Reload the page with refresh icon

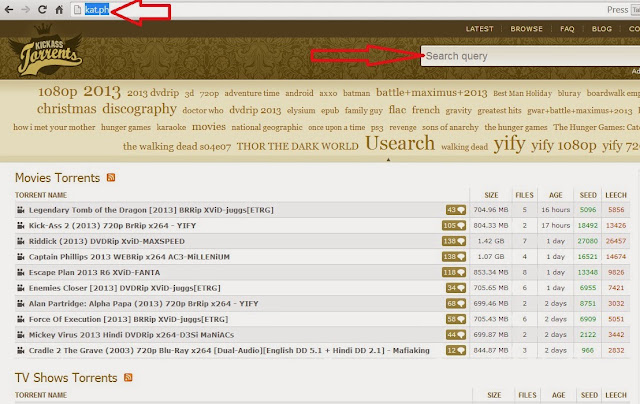pos(42,9)
